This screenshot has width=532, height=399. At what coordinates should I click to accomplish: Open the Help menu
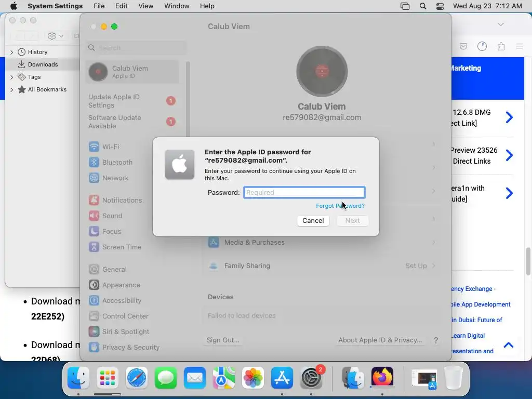[207, 6]
